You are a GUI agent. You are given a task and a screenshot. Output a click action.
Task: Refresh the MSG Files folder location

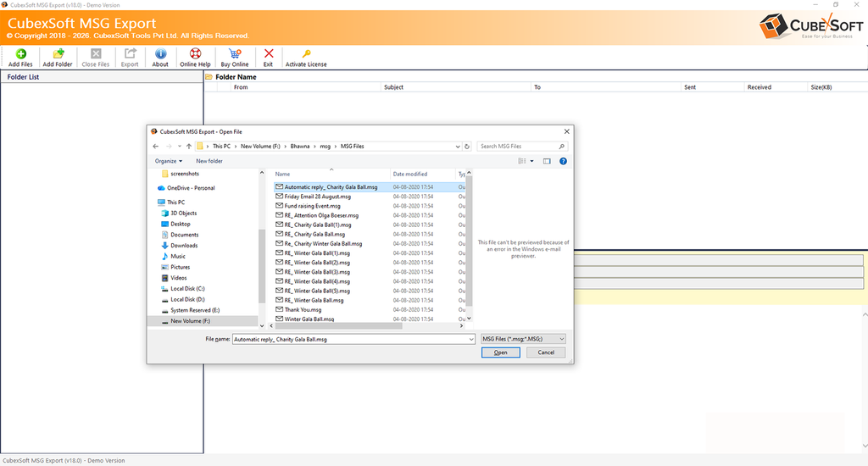(467, 146)
